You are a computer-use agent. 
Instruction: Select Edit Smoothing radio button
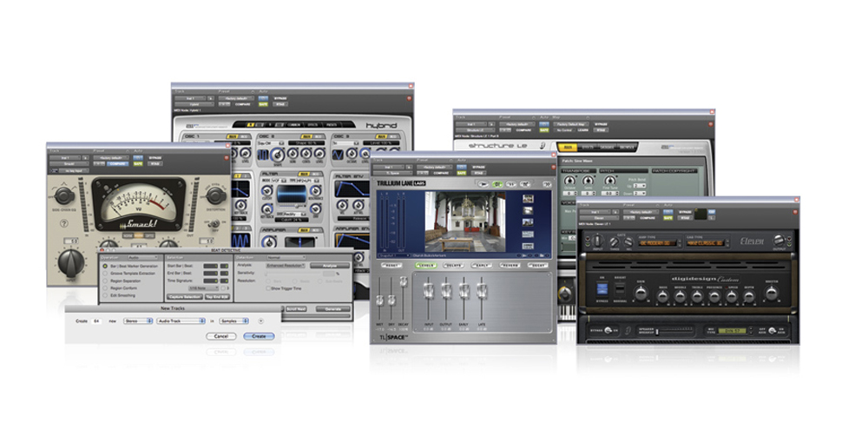tap(105, 295)
